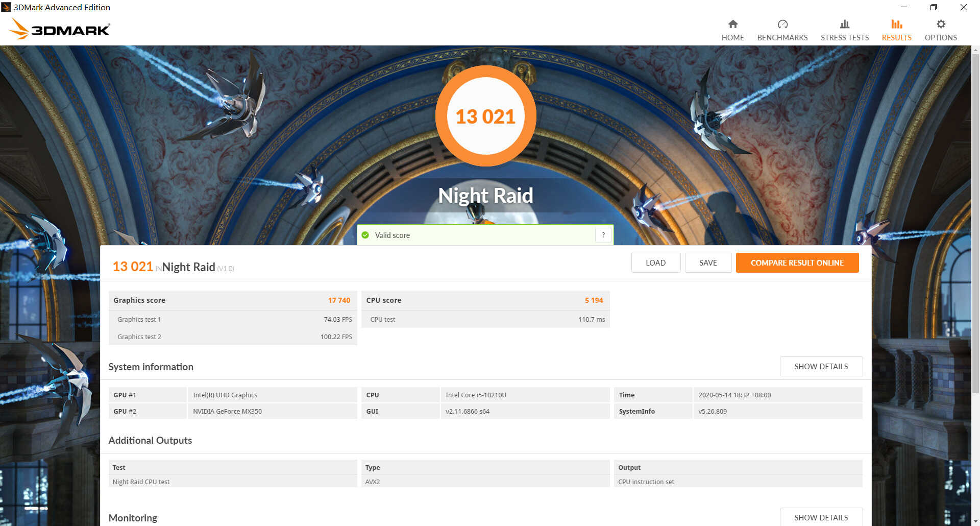
Task: Switch to the BENCHMARKS tab label
Action: (x=782, y=38)
